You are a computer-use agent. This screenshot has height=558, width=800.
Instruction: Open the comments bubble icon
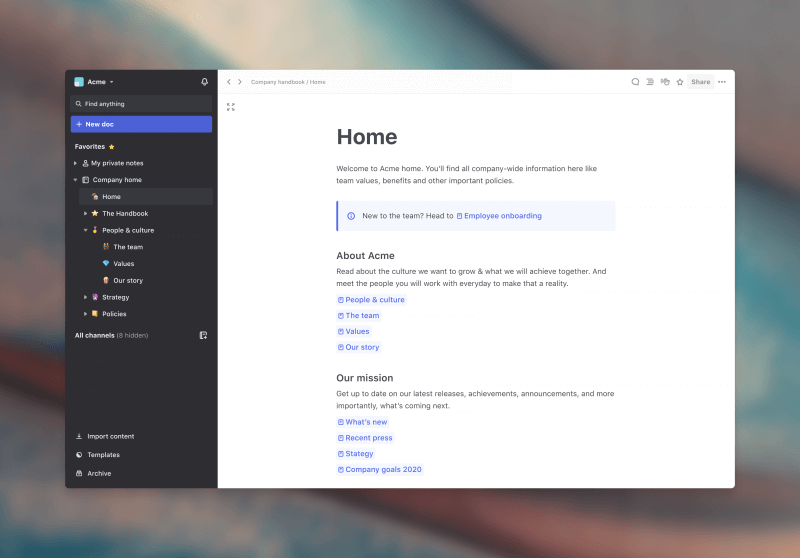click(635, 82)
